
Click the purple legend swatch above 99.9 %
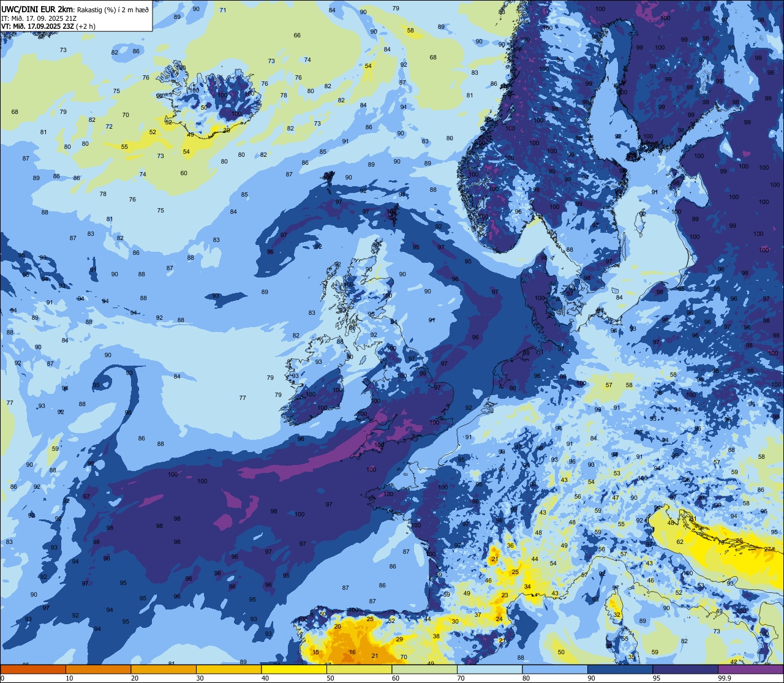point(751,669)
